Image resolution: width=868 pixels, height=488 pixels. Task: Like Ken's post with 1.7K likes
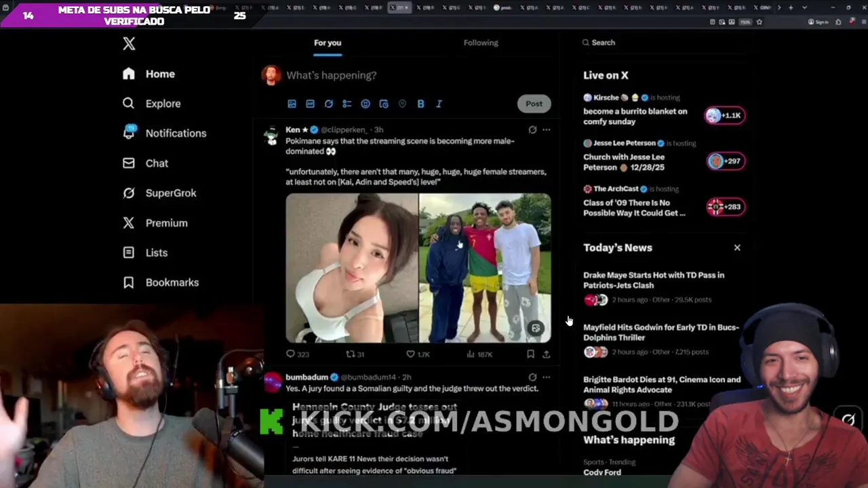point(418,354)
